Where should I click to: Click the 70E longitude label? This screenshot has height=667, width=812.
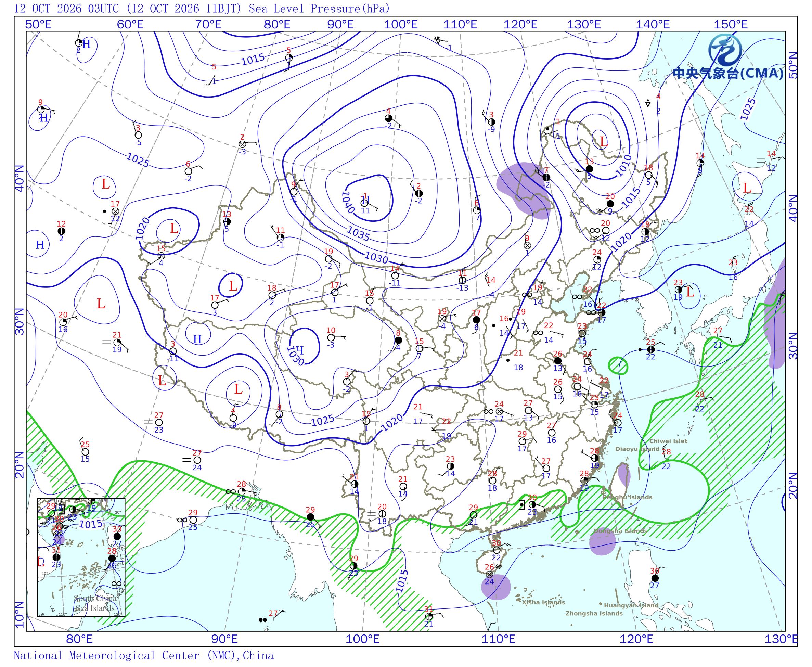tap(208, 24)
